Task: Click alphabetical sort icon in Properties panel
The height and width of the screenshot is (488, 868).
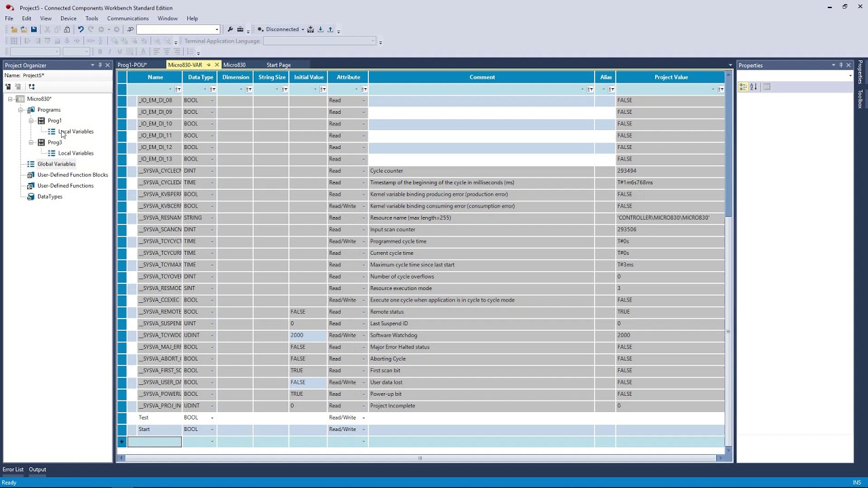Action: point(753,87)
